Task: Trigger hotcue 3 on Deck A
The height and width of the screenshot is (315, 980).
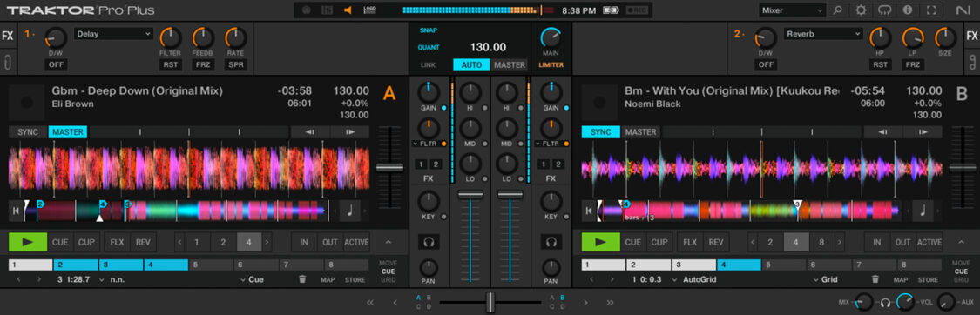Action: pos(120,265)
